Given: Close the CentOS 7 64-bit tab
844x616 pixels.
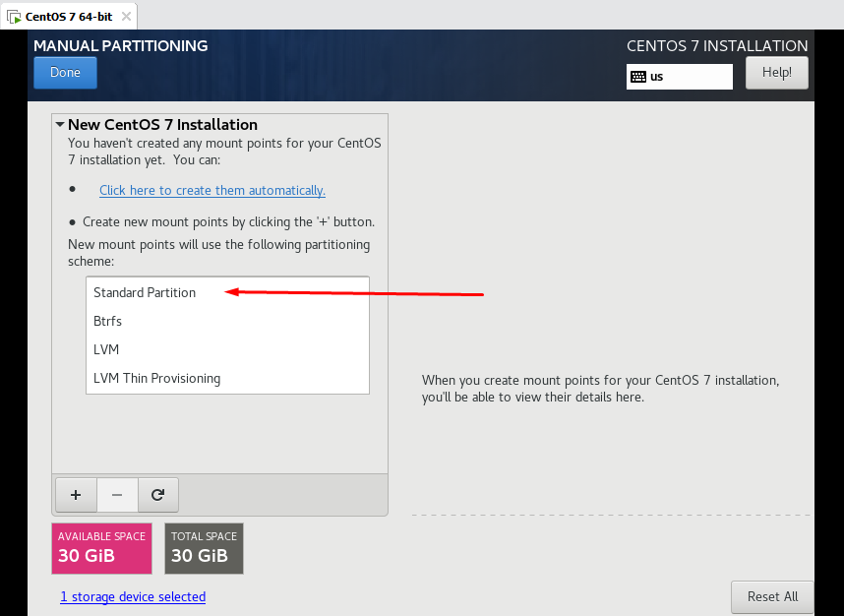Looking at the screenshot, I should (126, 17).
